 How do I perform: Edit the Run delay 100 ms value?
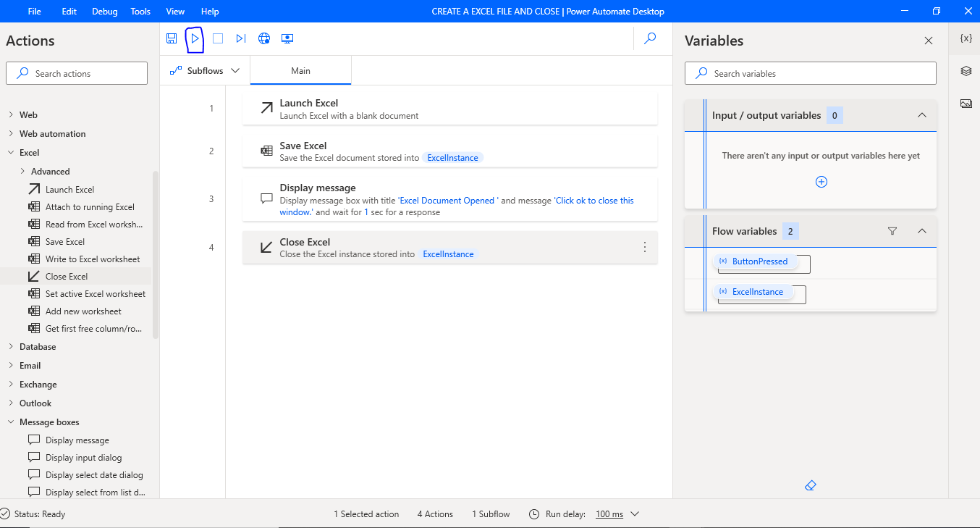point(609,514)
